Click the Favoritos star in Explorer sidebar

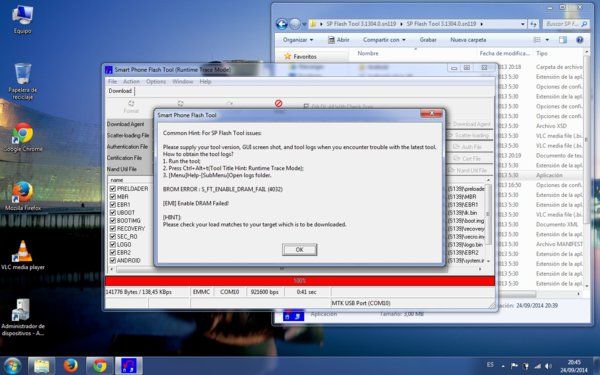[288, 56]
